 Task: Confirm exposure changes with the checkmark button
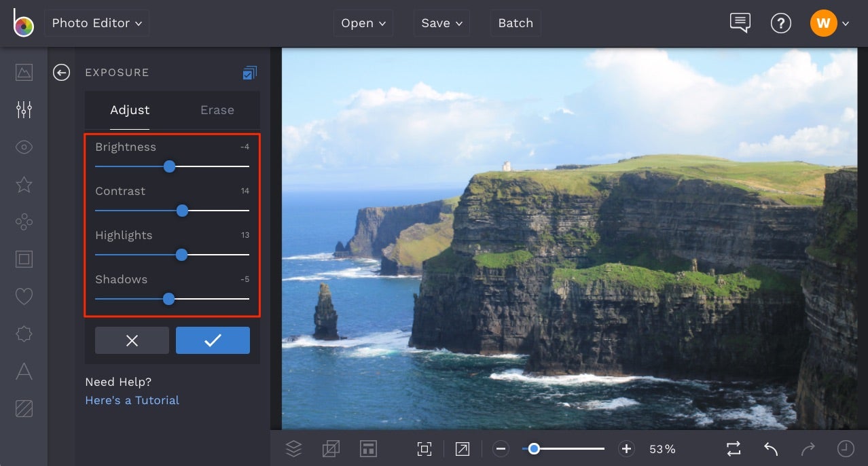coord(213,340)
